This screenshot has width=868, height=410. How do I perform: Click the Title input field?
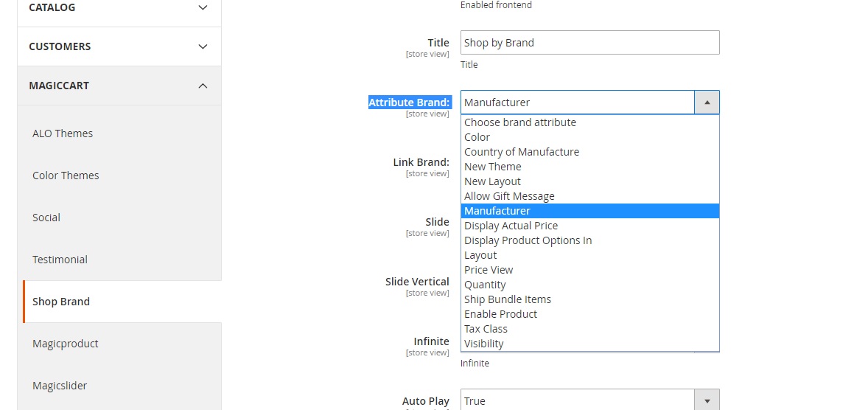[x=589, y=43]
